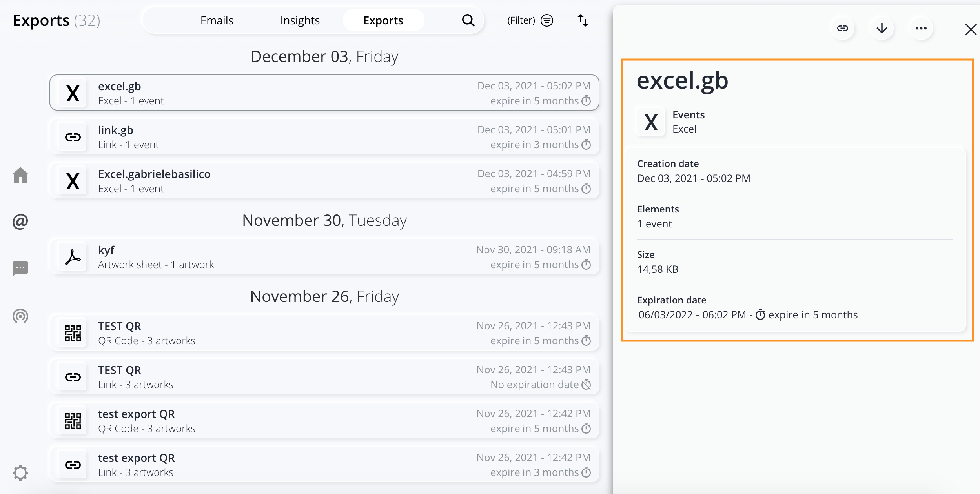Click the QR icon of test export QR
The width and height of the screenshot is (980, 494).
pos(73,421)
